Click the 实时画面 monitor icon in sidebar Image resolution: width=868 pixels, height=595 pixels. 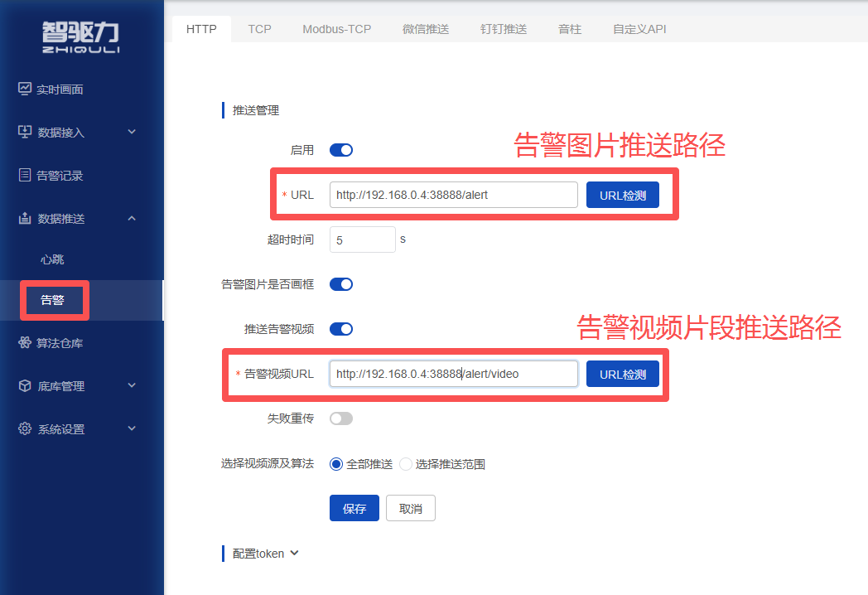pyautogui.click(x=25, y=89)
